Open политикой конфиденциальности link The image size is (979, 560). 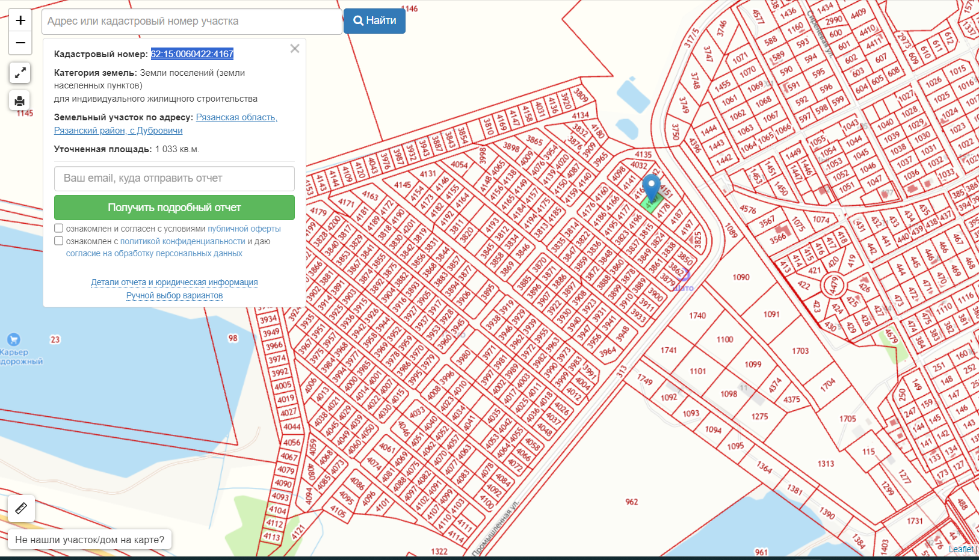coord(182,241)
